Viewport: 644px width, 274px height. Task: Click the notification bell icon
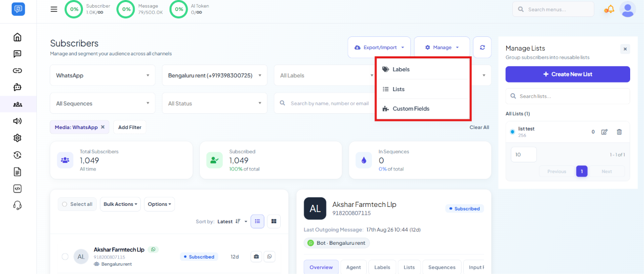609,9
